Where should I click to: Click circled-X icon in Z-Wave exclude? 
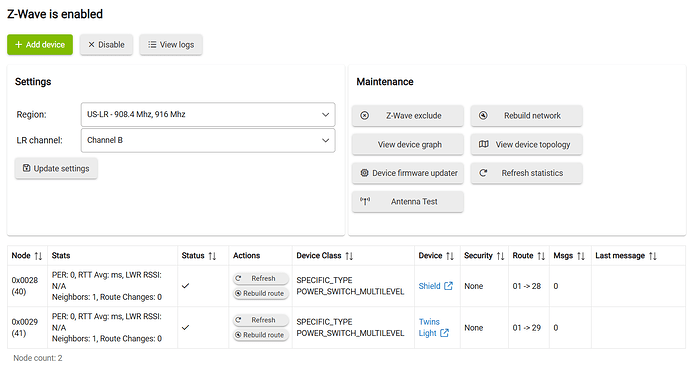[365, 116]
